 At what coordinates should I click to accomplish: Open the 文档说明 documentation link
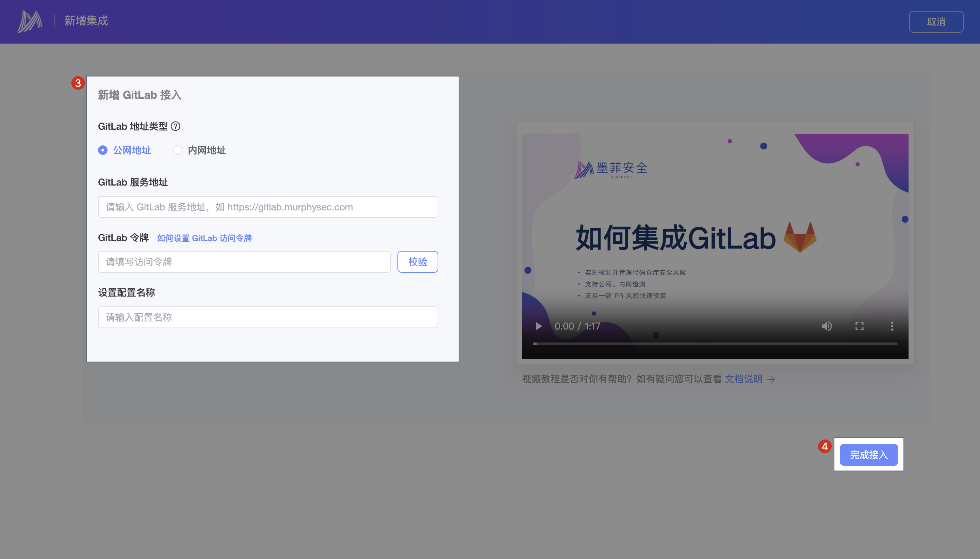tap(743, 379)
